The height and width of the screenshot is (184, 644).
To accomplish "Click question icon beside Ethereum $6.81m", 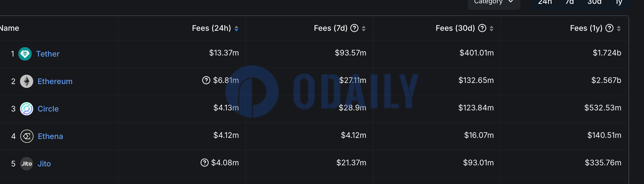I will click(206, 80).
